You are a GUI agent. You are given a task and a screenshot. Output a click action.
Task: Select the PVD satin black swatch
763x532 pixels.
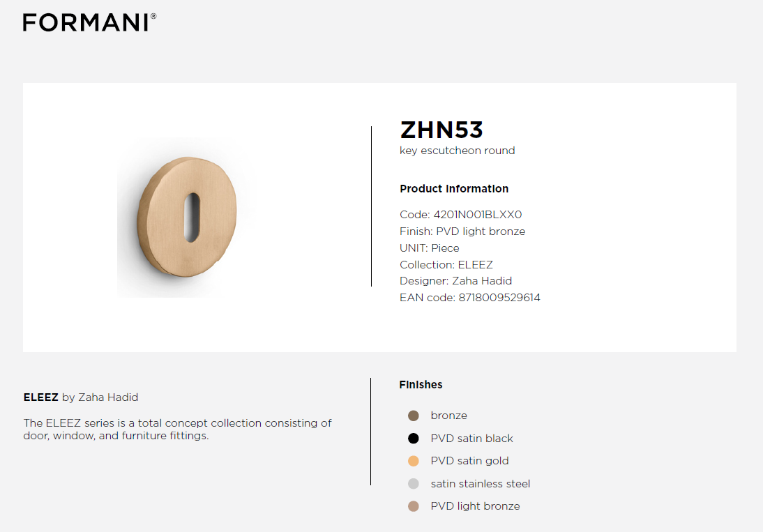(414, 439)
